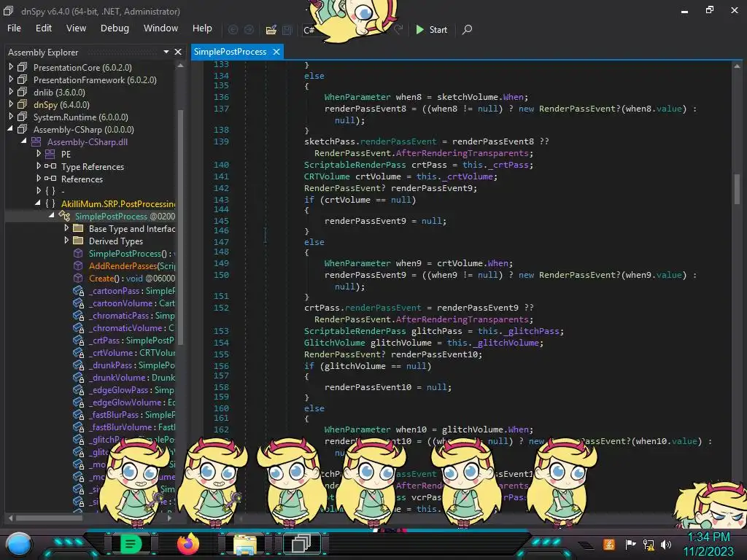Open the Windows Start orb
This screenshot has height=560, width=747.
[x=19, y=545]
